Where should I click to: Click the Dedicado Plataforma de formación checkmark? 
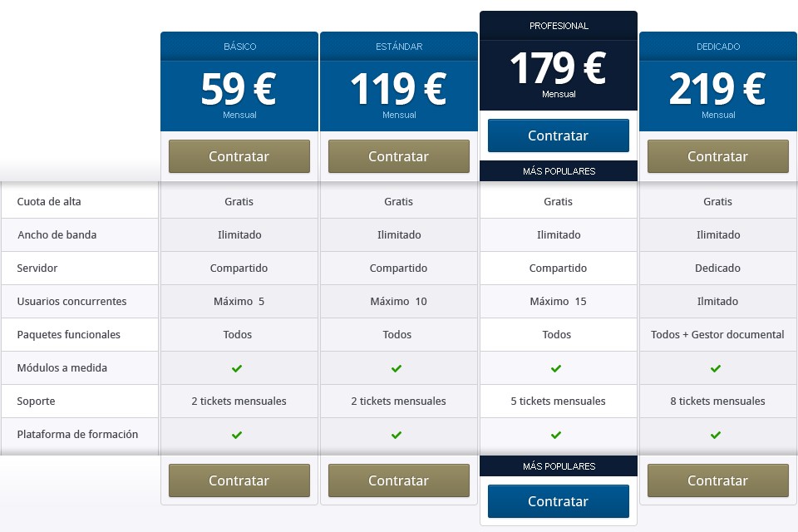[x=716, y=434]
